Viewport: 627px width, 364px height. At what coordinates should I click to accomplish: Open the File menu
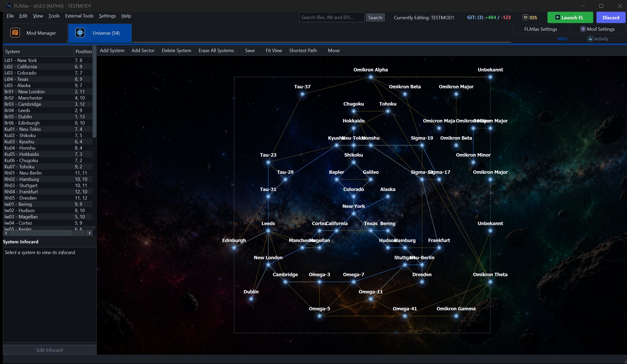[x=10, y=16]
